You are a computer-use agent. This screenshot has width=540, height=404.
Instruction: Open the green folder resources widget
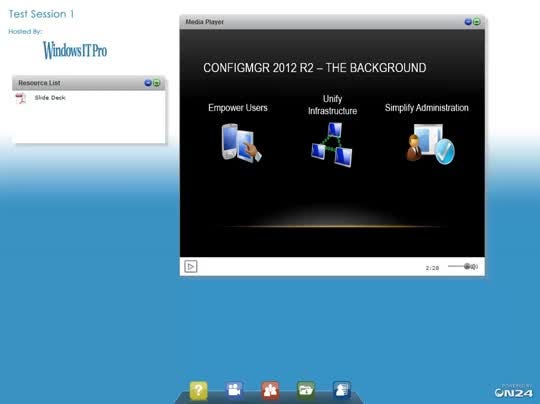tap(306, 391)
